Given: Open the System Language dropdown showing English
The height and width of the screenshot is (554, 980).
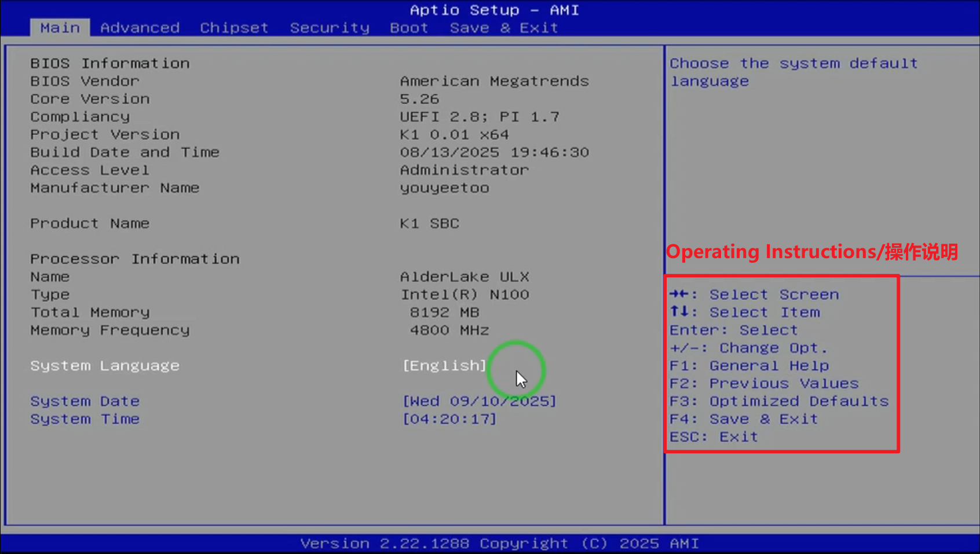Looking at the screenshot, I should click(x=444, y=365).
